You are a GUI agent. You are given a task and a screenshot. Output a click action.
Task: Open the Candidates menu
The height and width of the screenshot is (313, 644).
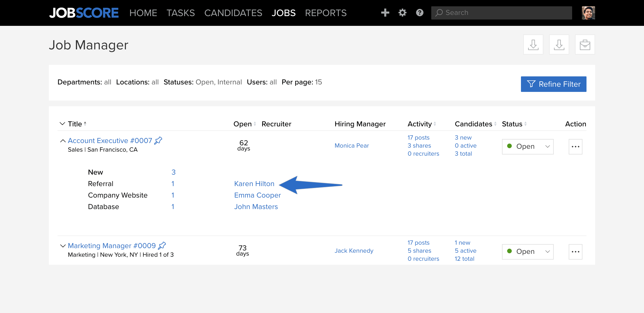pyautogui.click(x=233, y=13)
